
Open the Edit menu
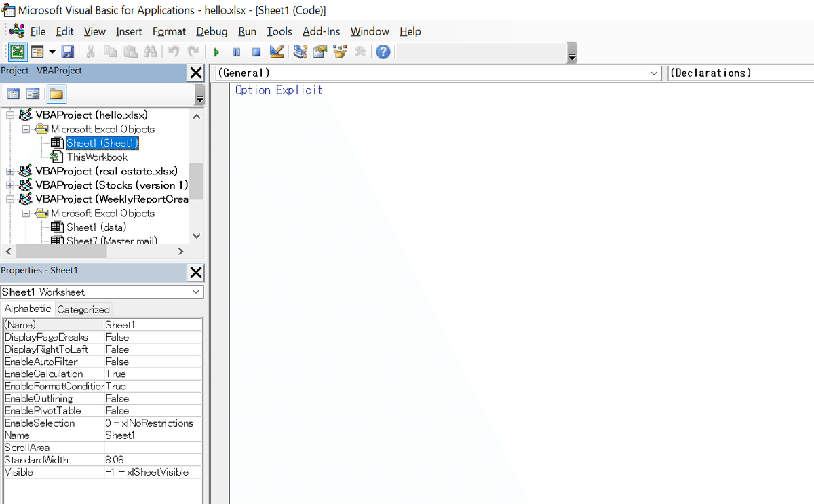coord(65,31)
